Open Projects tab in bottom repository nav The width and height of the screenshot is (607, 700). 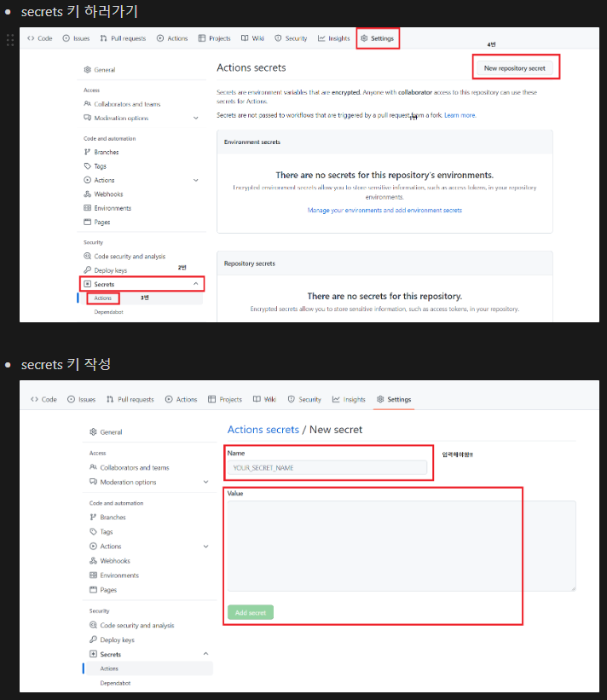pyautogui.click(x=225, y=400)
